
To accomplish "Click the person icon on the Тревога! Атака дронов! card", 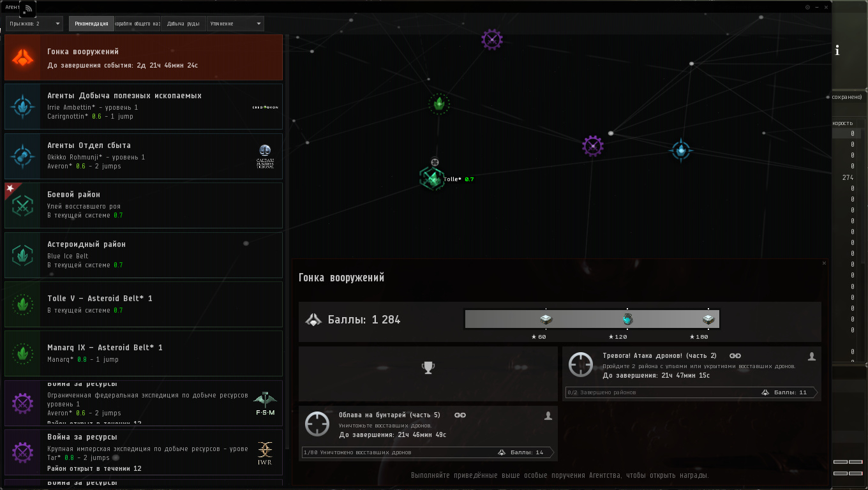I will tap(812, 357).
